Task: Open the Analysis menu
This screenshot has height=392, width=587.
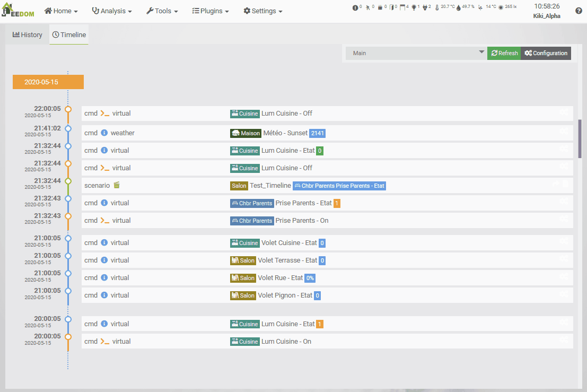Action: point(112,11)
